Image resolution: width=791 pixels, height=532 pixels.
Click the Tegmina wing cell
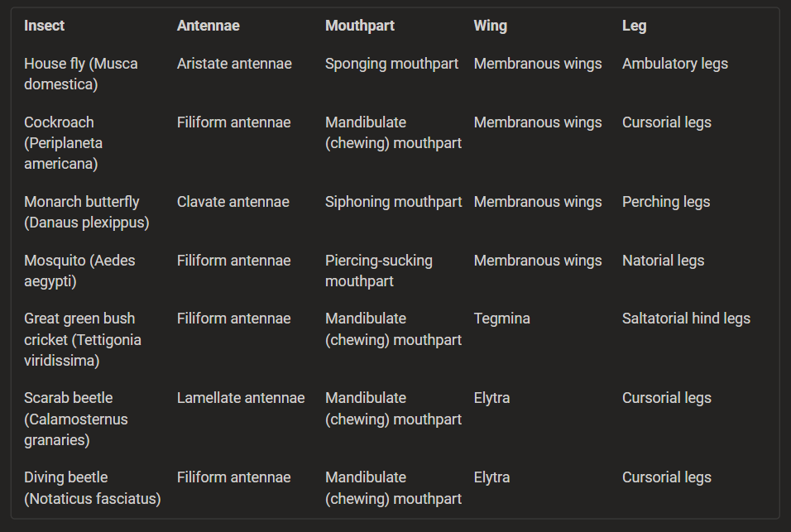click(501, 319)
